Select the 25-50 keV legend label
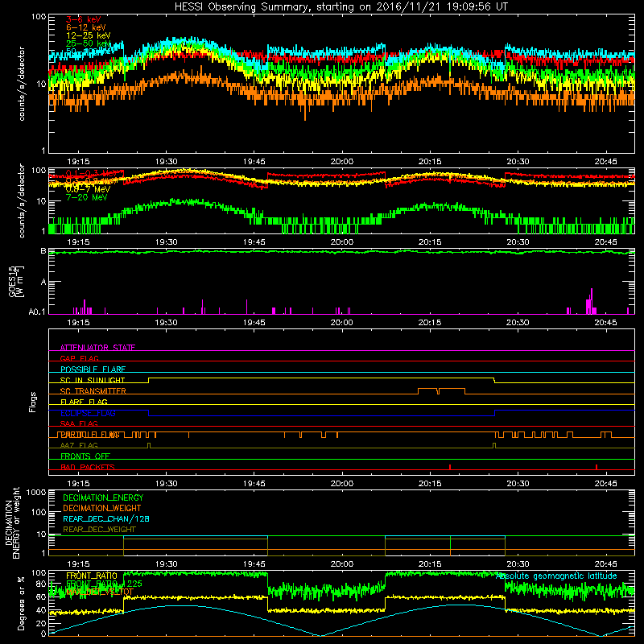 [x=89, y=43]
